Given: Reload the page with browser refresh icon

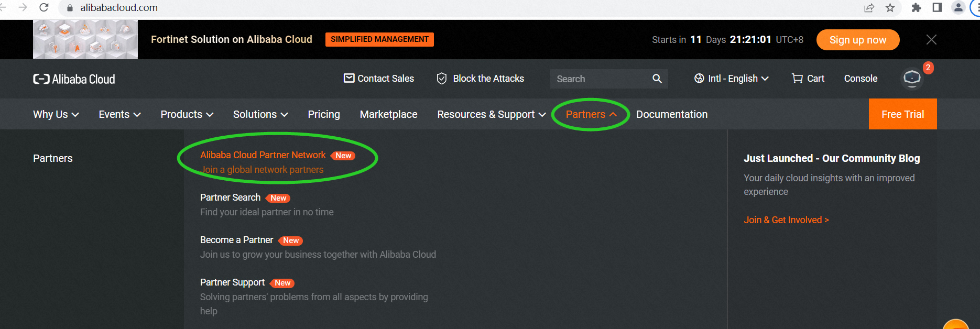Looking at the screenshot, I should point(44,7).
